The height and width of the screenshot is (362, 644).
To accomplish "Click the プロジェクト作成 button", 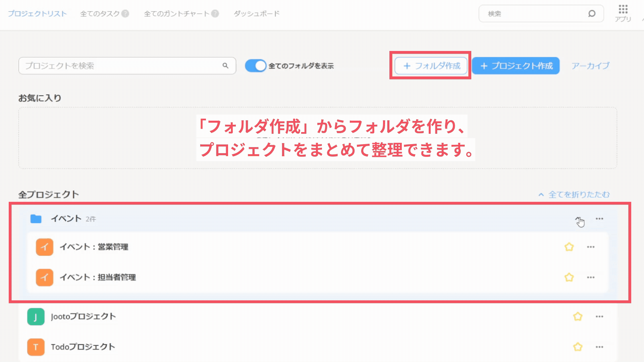I will click(x=516, y=66).
